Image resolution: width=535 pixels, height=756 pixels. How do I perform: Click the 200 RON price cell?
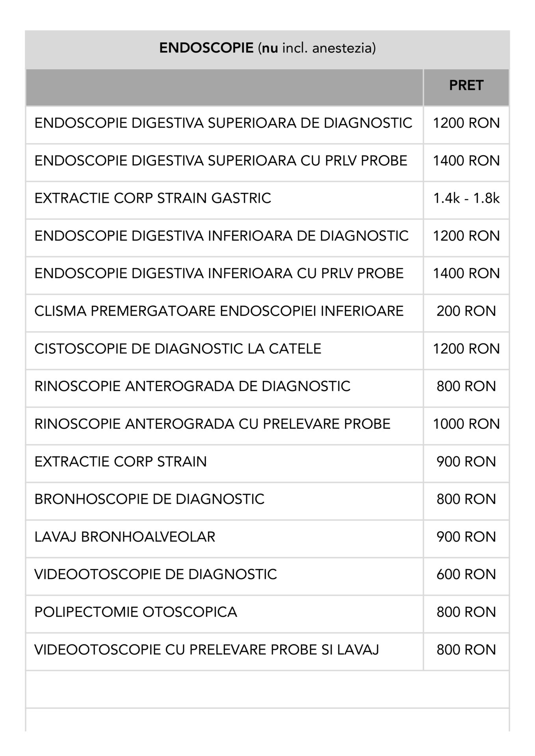(466, 311)
